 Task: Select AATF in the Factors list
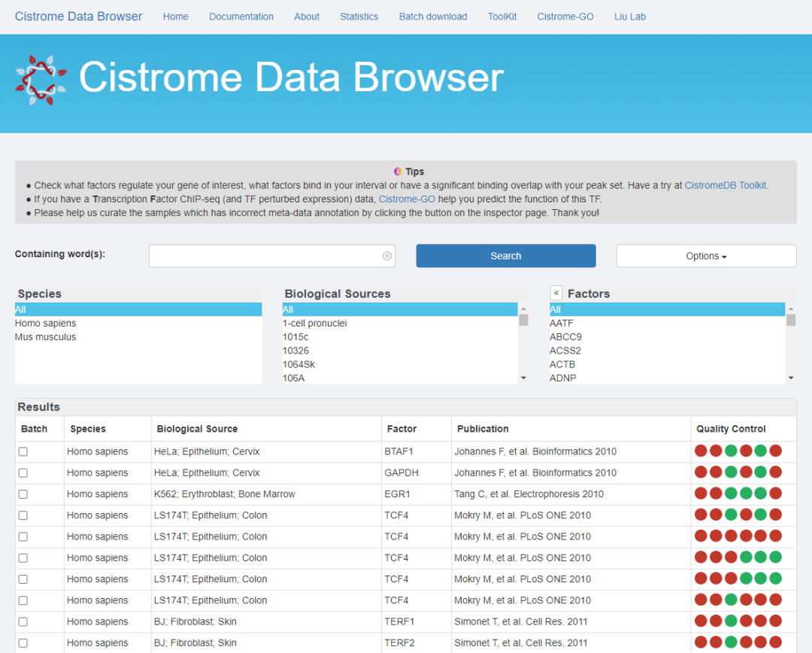(667, 323)
